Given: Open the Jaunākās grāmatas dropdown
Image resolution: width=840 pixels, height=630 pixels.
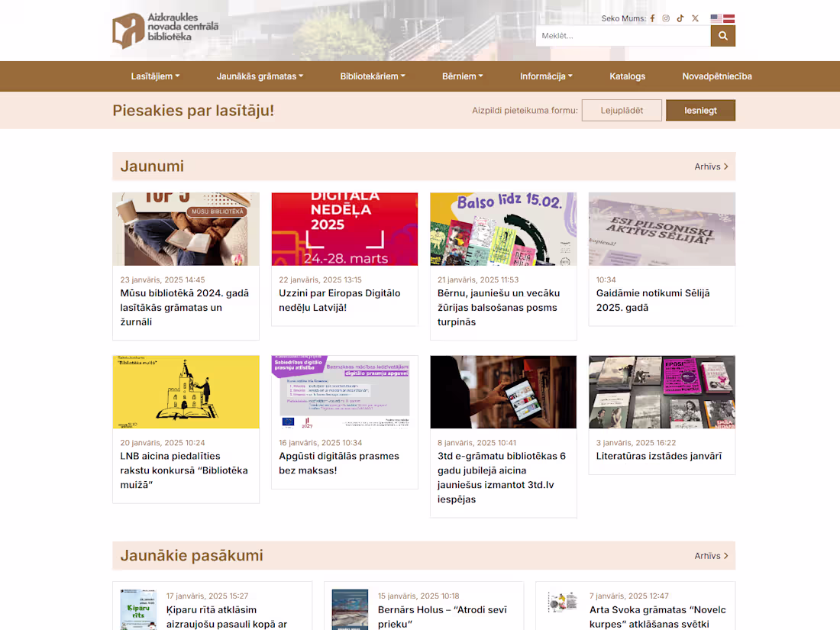Looking at the screenshot, I should tap(258, 76).
